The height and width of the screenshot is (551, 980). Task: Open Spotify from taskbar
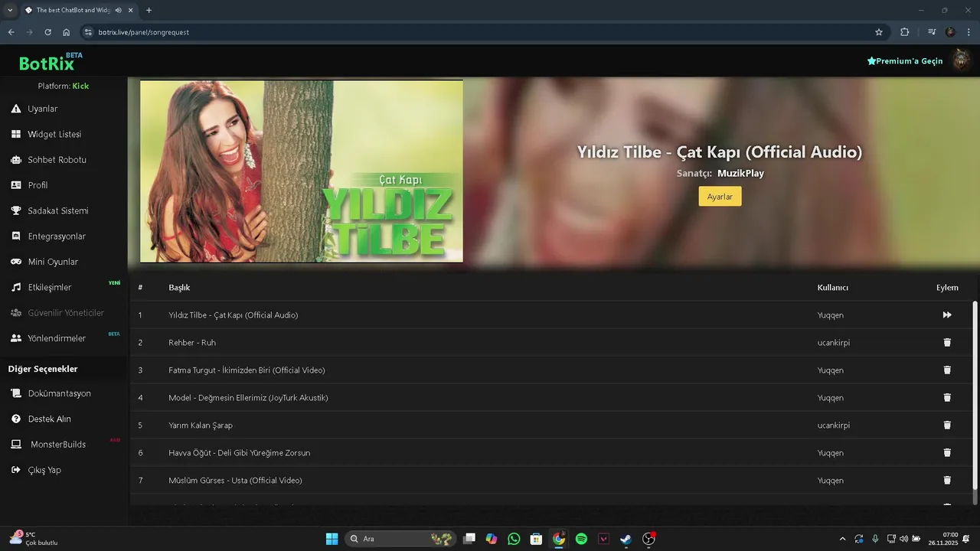pos(581,539)
